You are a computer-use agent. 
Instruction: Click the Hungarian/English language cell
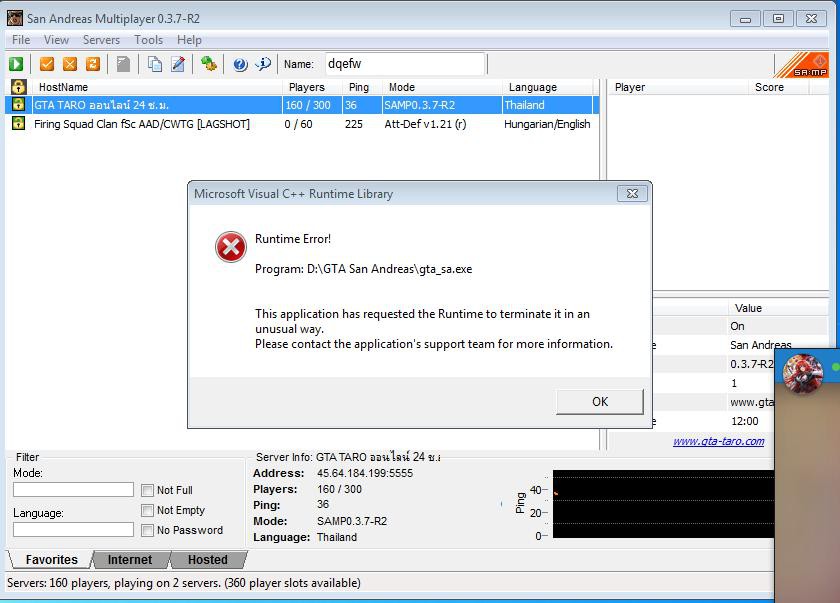547,124
